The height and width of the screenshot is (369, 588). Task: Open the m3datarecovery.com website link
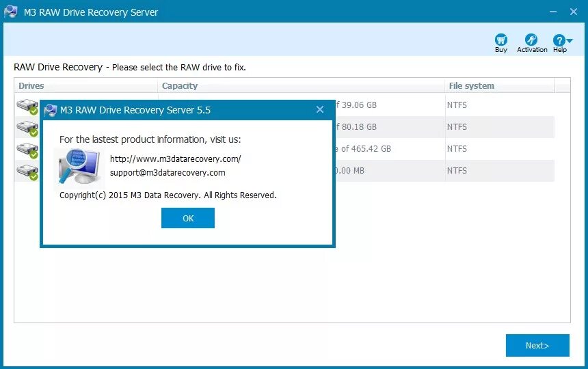point(176,159)
